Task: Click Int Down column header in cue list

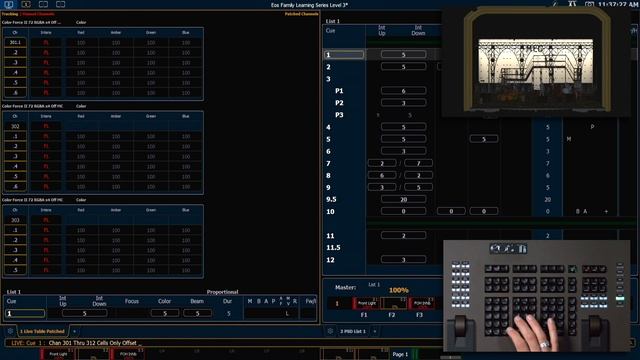Action: coord(418,31)
